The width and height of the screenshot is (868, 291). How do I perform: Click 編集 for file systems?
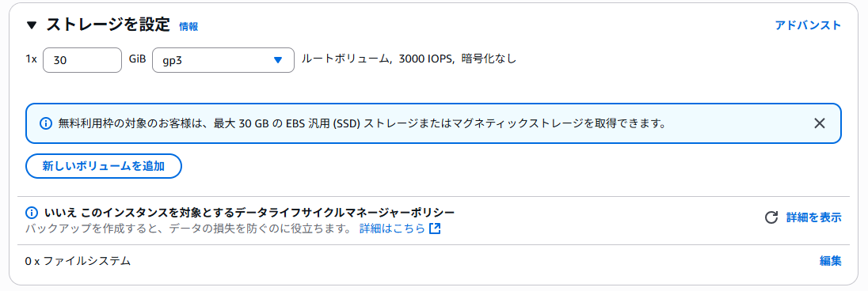(830, 261)
